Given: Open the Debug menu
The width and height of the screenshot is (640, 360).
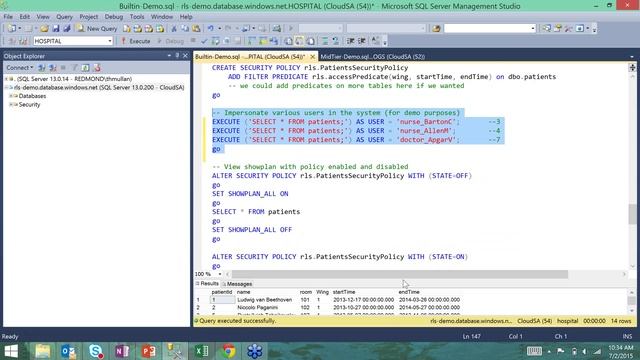Looking at the screenshot, I should coord(113,17).
